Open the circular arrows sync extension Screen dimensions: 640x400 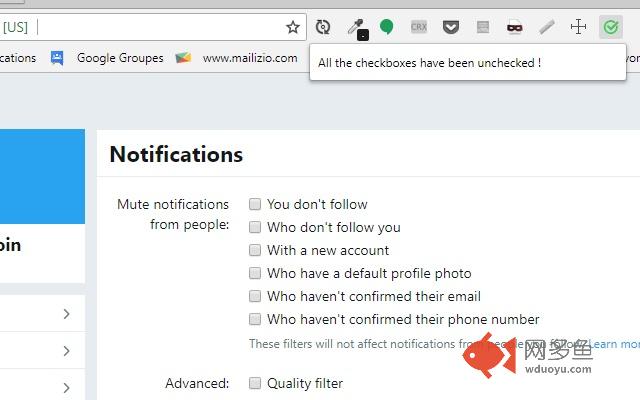pos(323,27)
